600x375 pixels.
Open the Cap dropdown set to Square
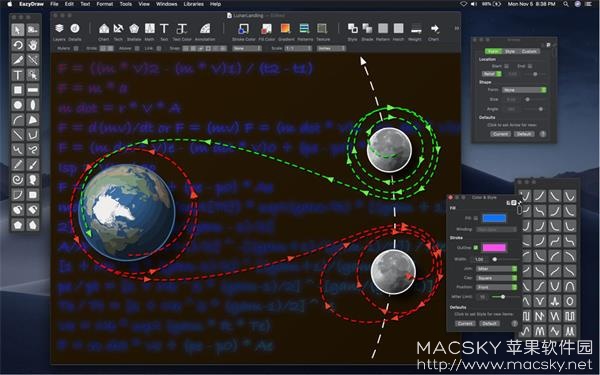[497, 278]
